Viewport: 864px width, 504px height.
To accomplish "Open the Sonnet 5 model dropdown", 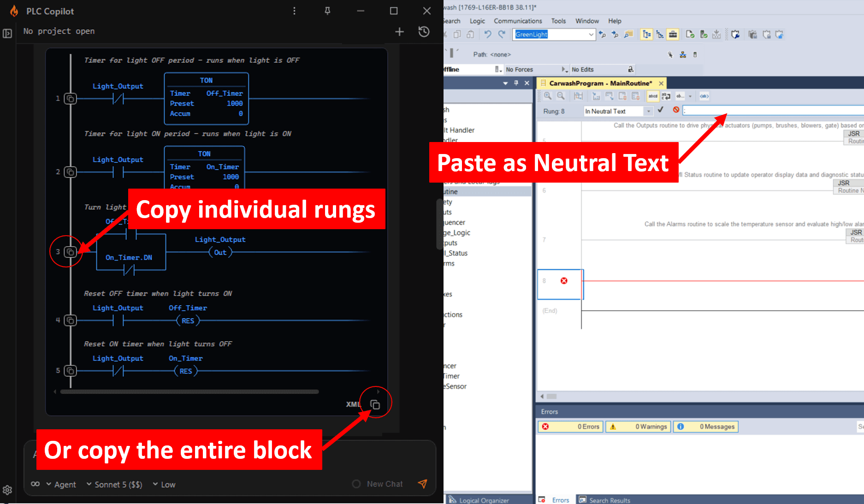I will point(114,484).
